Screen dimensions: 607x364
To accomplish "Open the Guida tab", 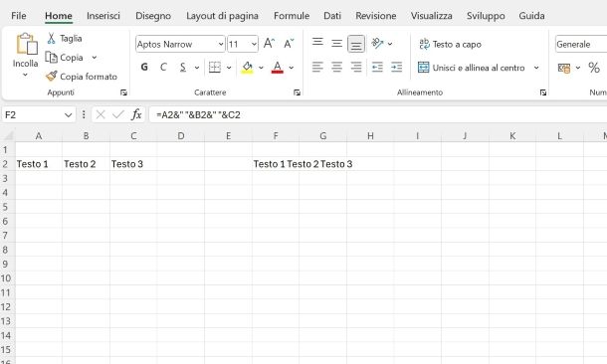I will [x=531, y=16].
